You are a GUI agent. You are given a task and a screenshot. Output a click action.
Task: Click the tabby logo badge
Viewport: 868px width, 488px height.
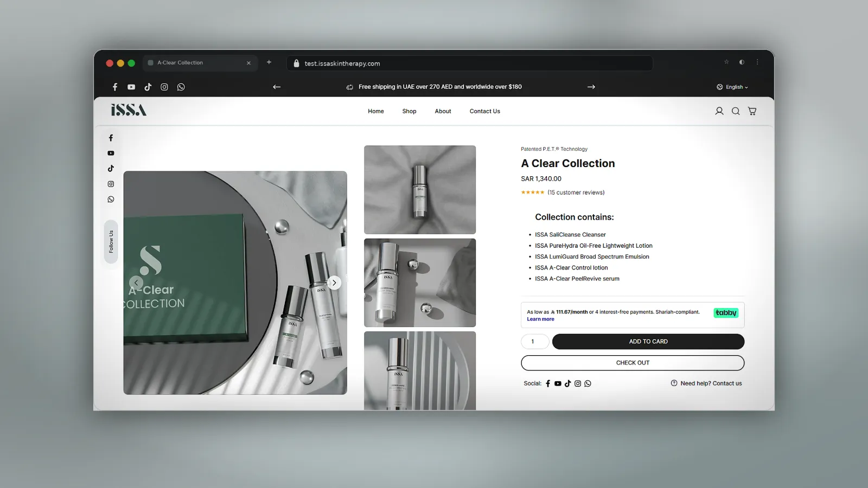point(726,313)
